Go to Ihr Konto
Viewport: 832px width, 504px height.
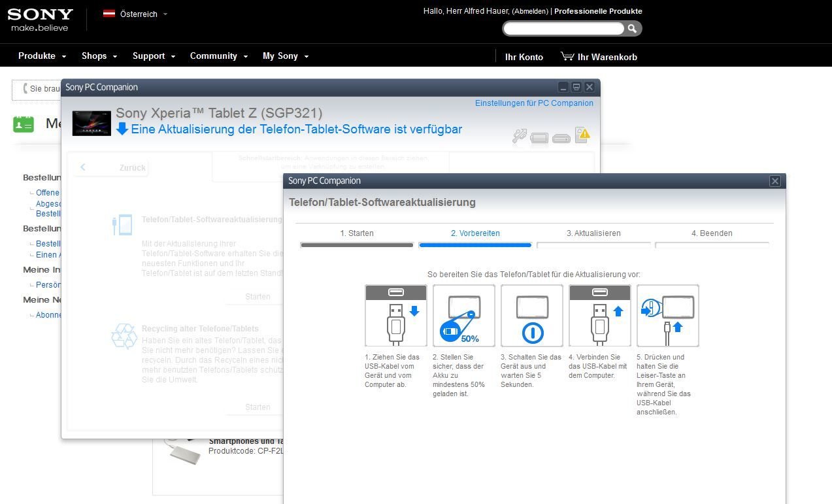524,57
